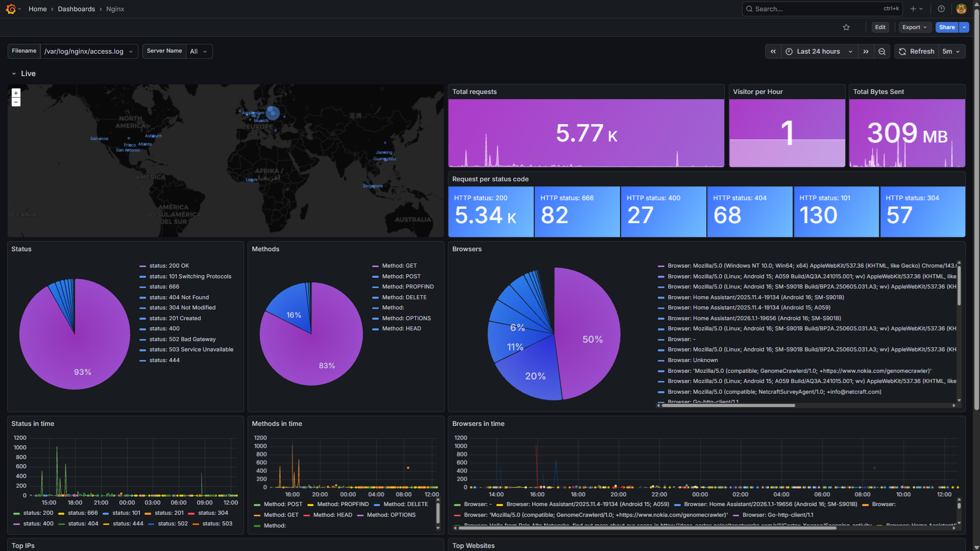980x551 pixels.
Task: Open the Last 24 hours time picker
Action: (818, 52)
